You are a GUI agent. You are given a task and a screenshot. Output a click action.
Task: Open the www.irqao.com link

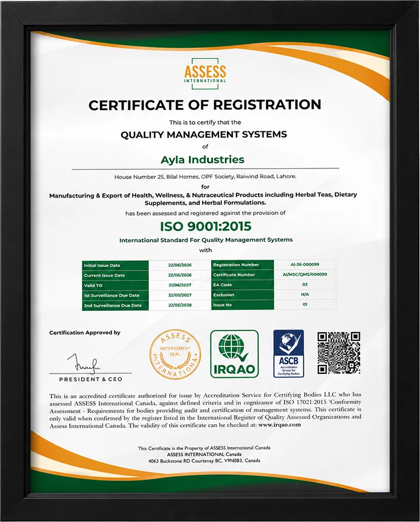coord(280,424)
